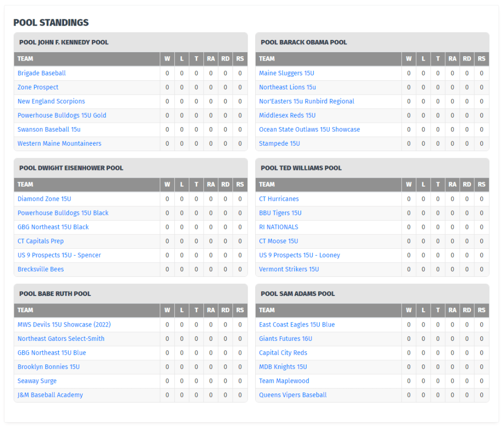Open New England Scorpions team page
The width and height of the screenshot is (504, 428).
[x=51, y=101]
